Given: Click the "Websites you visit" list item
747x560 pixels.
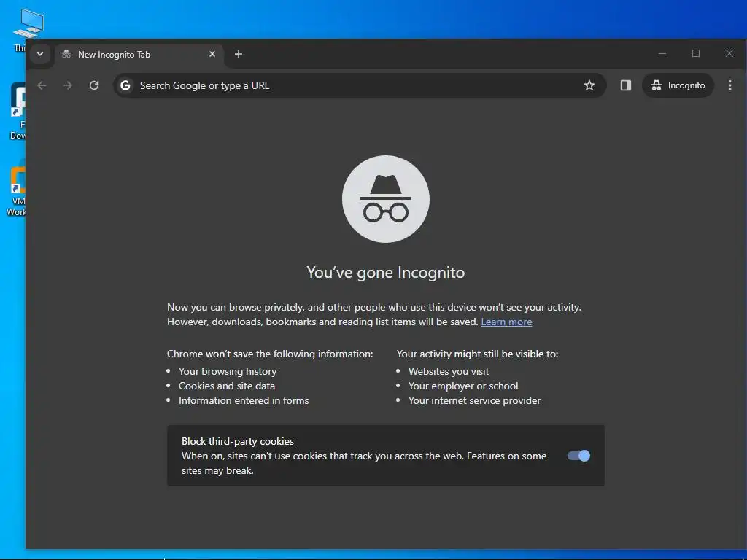Looking at the screenshot, I should tap(449, 371).
